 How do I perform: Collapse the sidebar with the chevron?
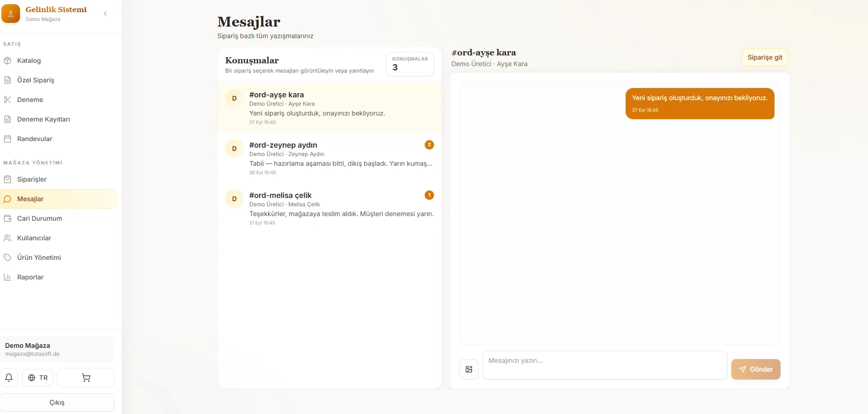click(x=105, y=14)
